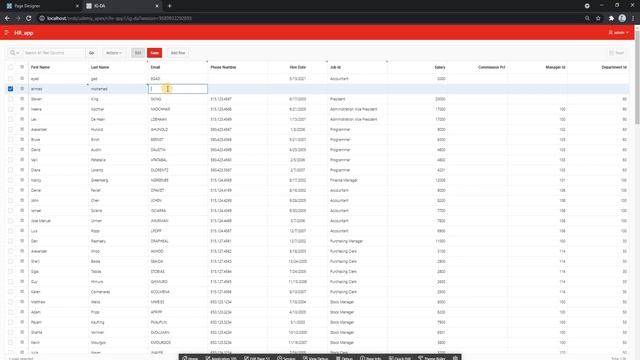Expand the admin user menu

(618, 33)
